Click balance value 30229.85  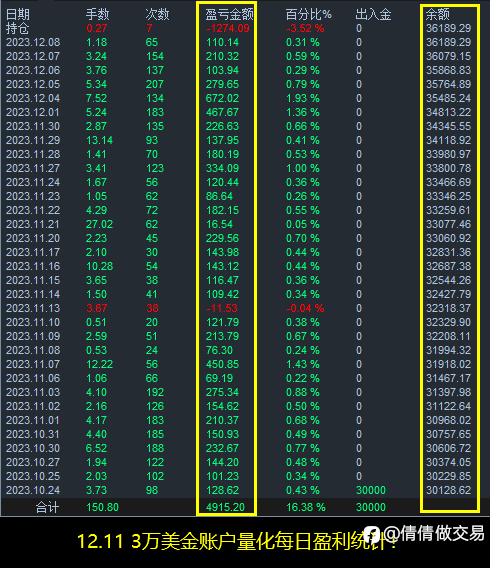tap(448, 477)
